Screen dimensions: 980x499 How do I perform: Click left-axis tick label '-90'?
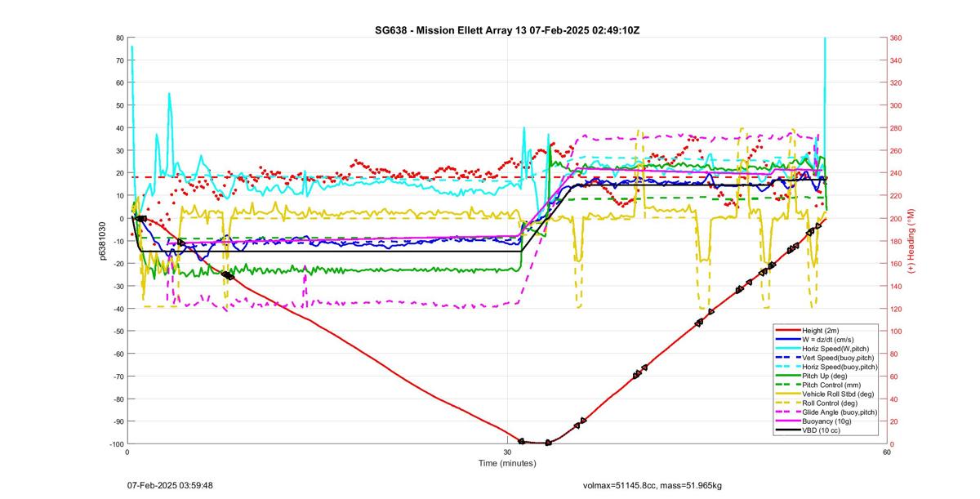coord(118,421)
